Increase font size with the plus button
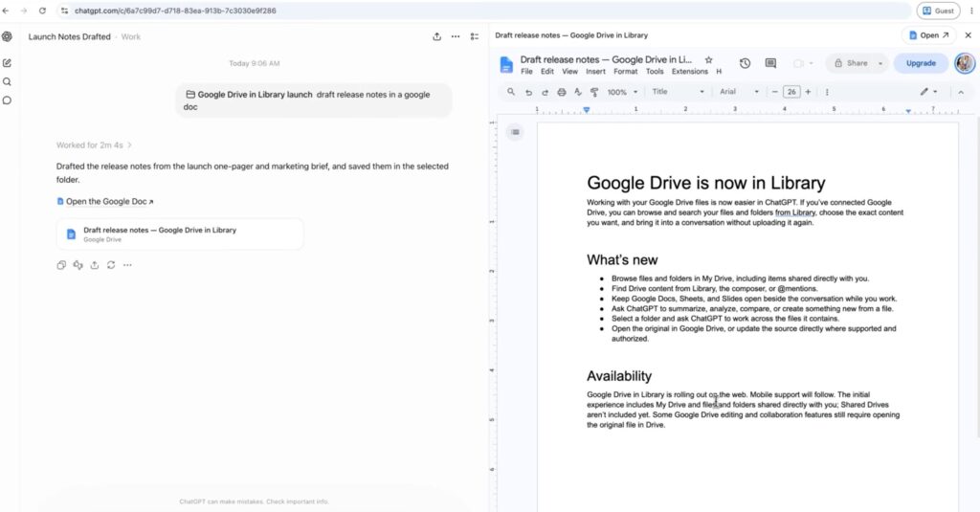This screenshot has height=512, width=980. pyautogui.click(x=808, y=92)
